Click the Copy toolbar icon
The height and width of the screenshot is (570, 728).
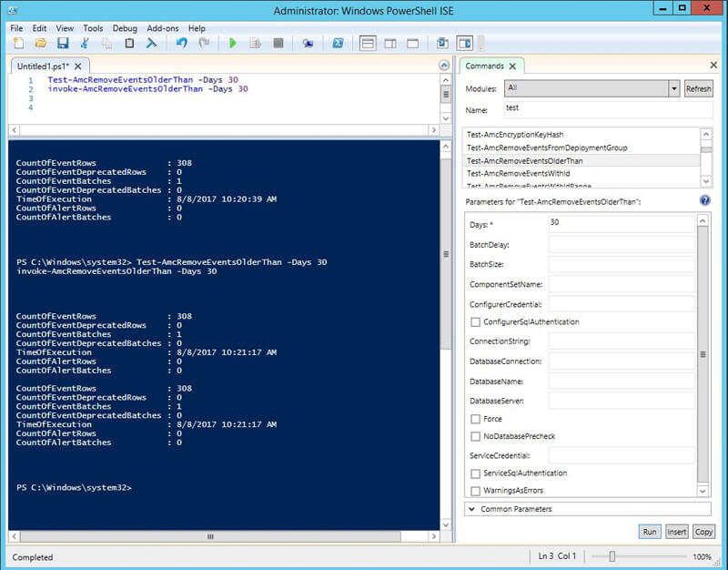point(106,44)
